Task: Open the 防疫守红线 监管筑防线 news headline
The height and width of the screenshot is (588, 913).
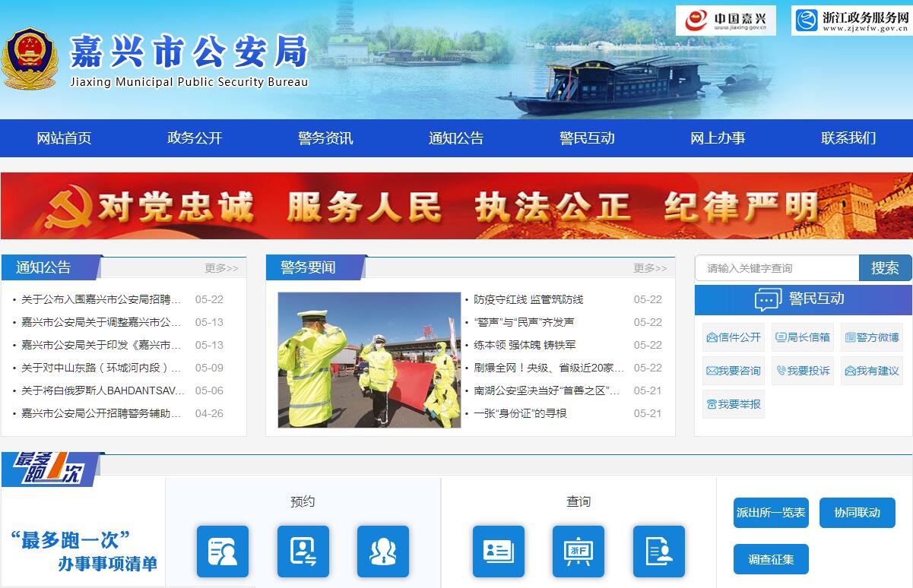Action: point(528,299)
